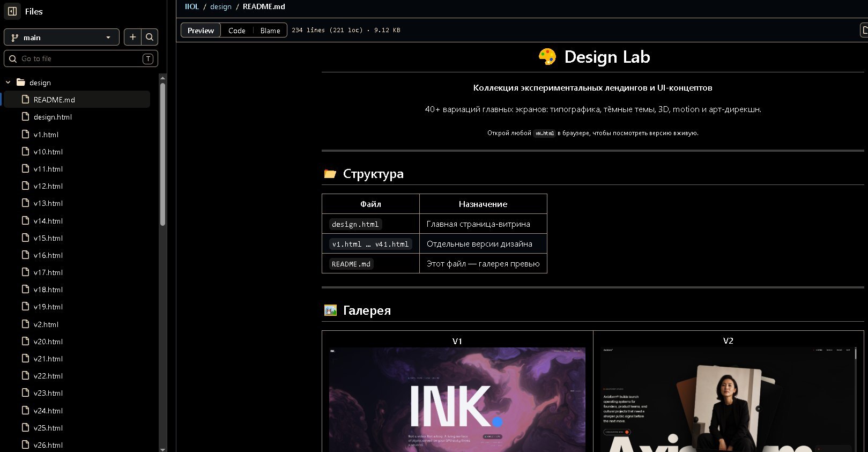The image size is (868, 452).
Task: Click the 'Отдельные версии дизайна' cell
Action: pyautogui.click(x=483, y=244)
